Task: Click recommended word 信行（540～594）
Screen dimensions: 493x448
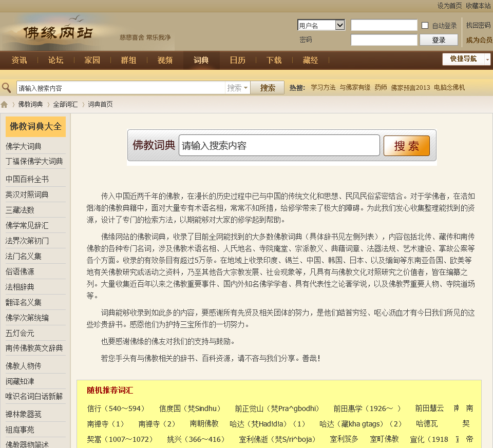Action: (x=116, y=408)
